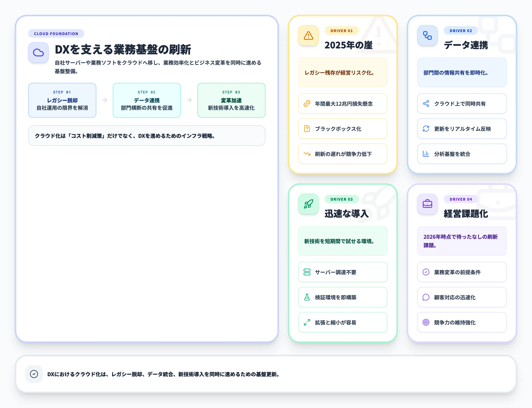Click the server icon beside サーバー調達不要
The width and height of the screenshot is (532, 408).
(307, 272)
